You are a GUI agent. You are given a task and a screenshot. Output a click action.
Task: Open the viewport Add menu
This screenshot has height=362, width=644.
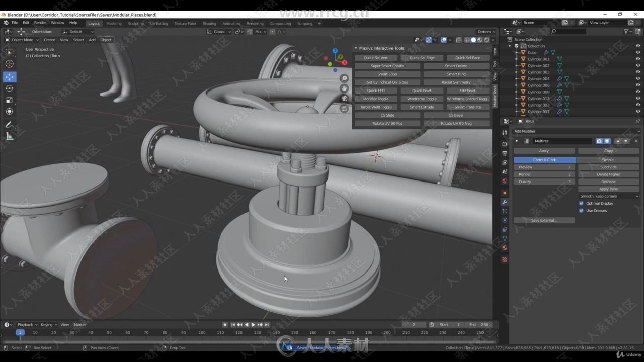point(92,40)
